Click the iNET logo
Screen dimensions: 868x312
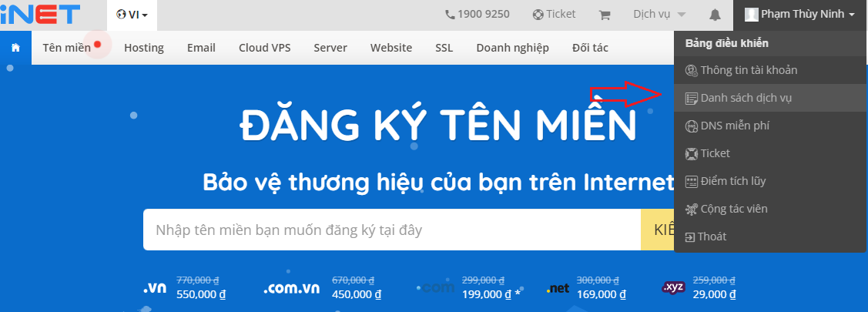40,15
